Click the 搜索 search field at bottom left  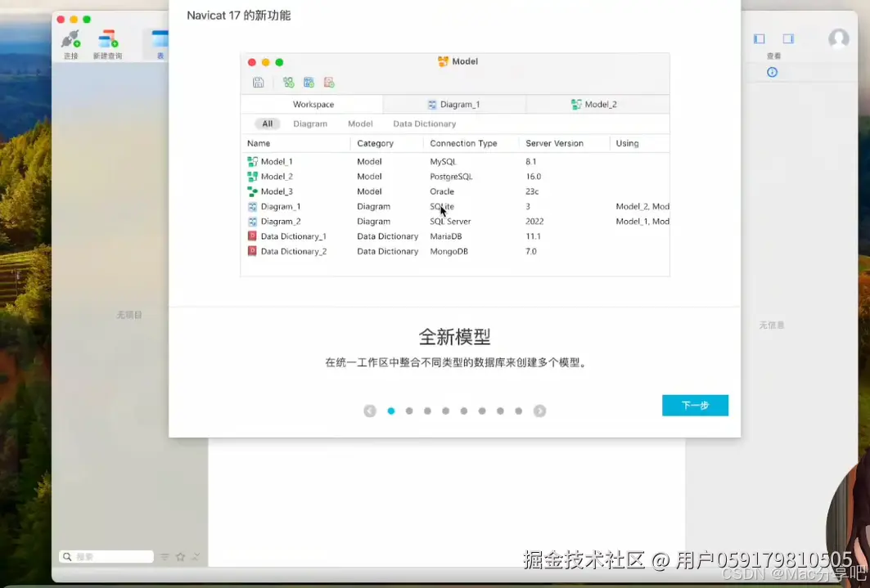(105, 556)
